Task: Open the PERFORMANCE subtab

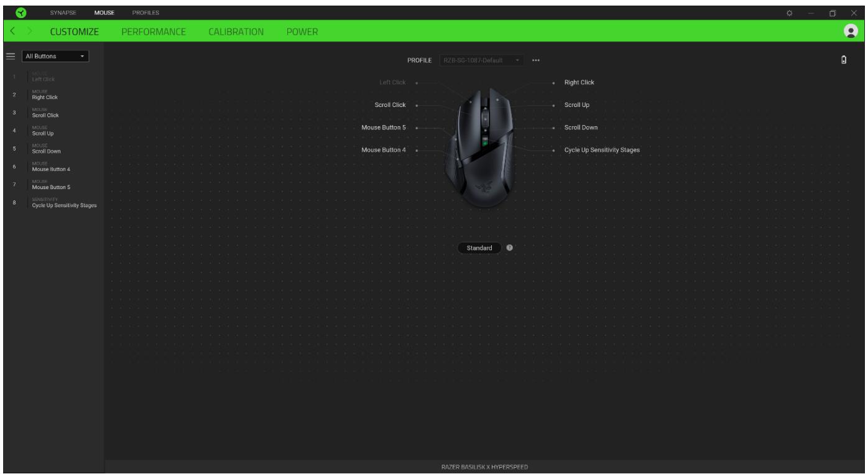Action: point(154,31)
